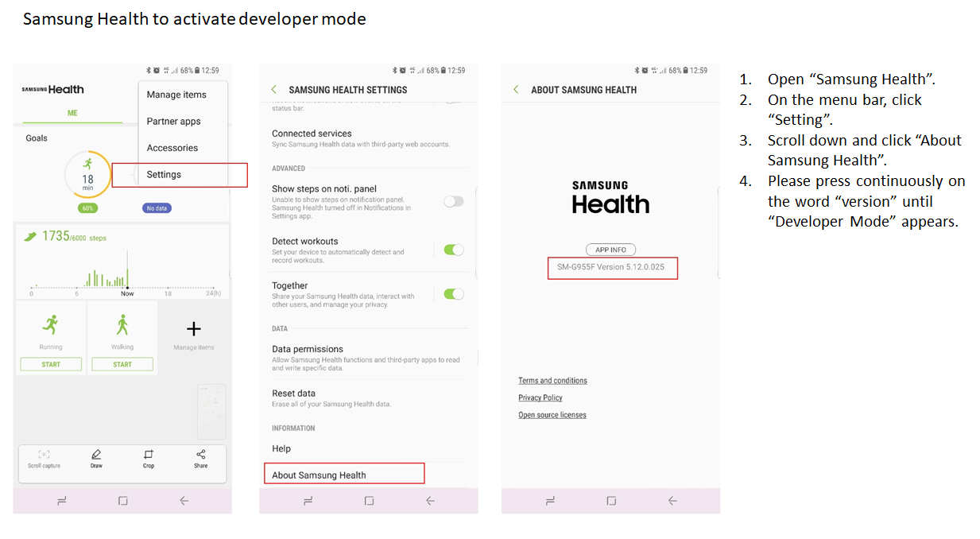Tap SM-G955F Version 5.12.0.025 text

click(x=610, y=267)
